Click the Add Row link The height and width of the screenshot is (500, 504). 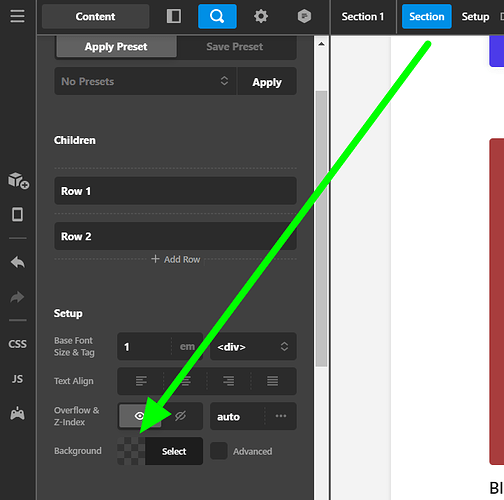coord(176,259)
